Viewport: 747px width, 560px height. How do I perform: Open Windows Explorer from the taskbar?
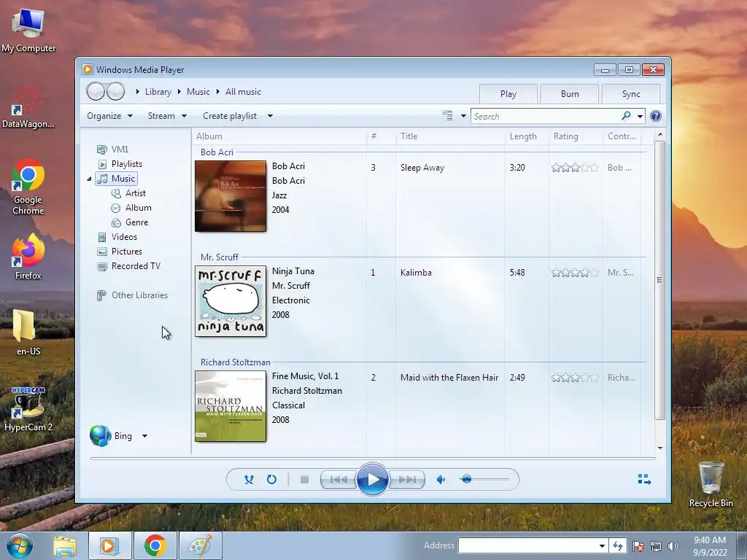coord(65,545)
